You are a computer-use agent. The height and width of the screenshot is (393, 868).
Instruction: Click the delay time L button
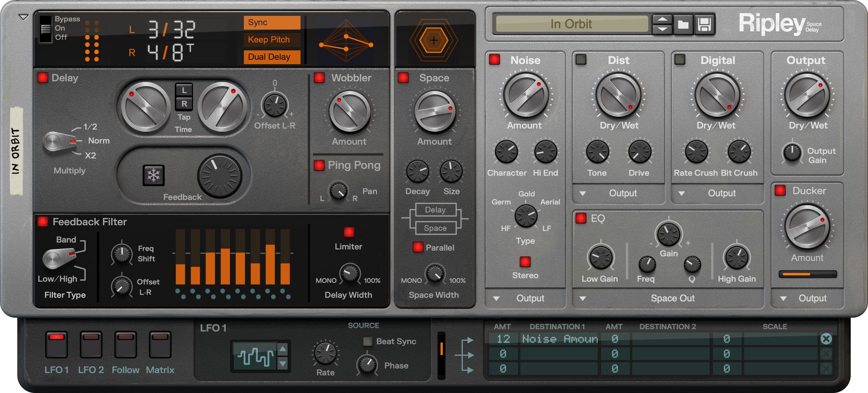pos(184,90)
